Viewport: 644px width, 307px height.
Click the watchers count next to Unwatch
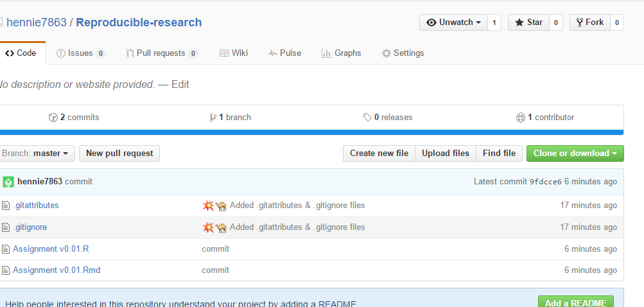pos(494,22)
